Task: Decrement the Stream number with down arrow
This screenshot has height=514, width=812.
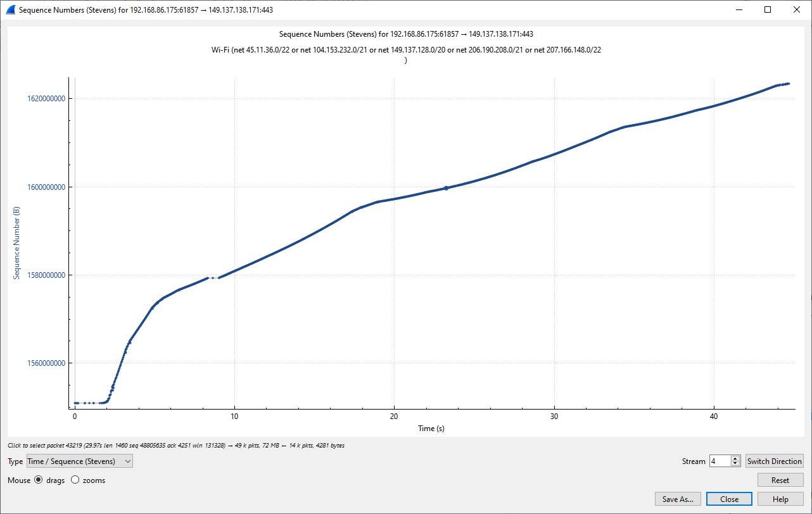Action: pyautogui.click(x=735, y=465)
